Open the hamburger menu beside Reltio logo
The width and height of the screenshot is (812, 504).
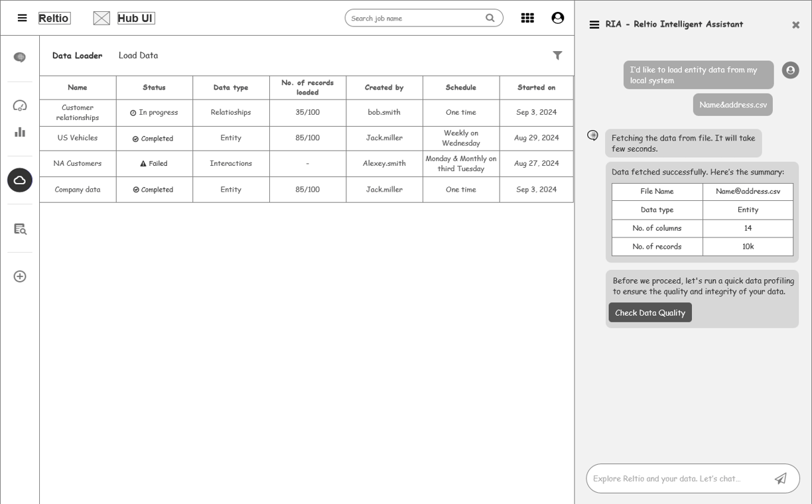[22, 18]
